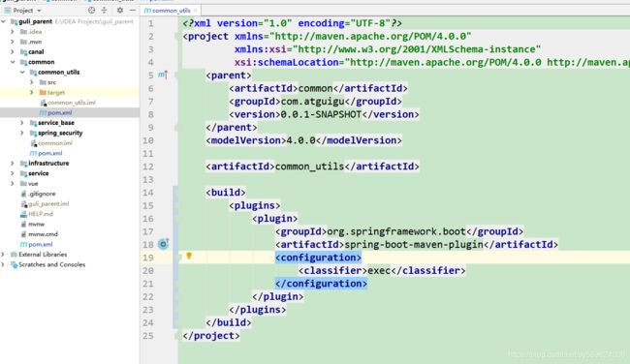Expand the target folder

pyautogui.click(x=32, y=92)
